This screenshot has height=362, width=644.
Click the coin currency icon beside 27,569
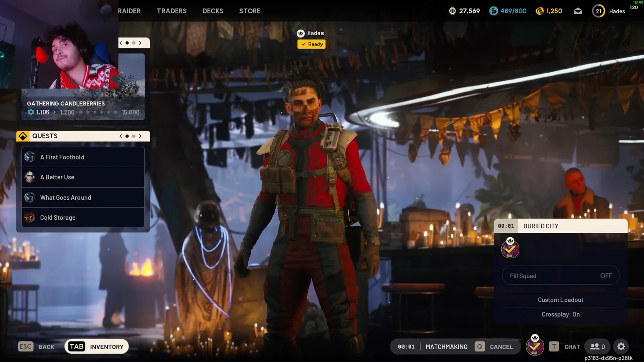[452, 11]
